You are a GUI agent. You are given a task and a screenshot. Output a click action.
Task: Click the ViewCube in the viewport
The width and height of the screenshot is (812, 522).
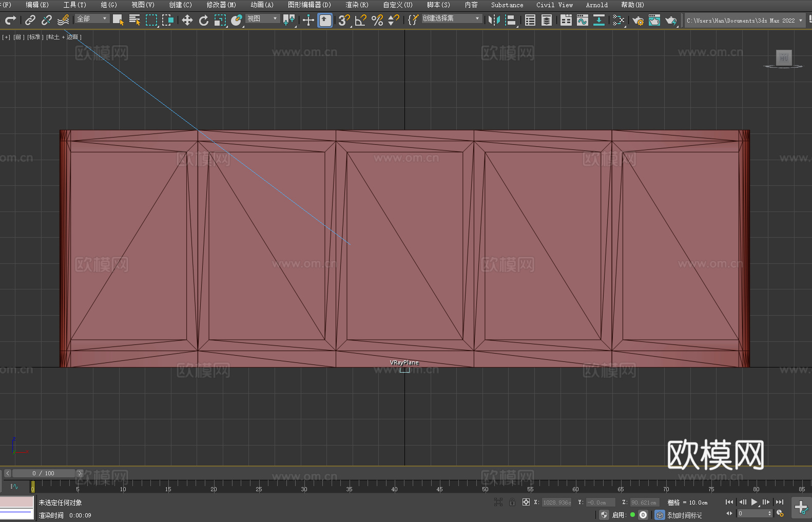(x=784, y=58)
